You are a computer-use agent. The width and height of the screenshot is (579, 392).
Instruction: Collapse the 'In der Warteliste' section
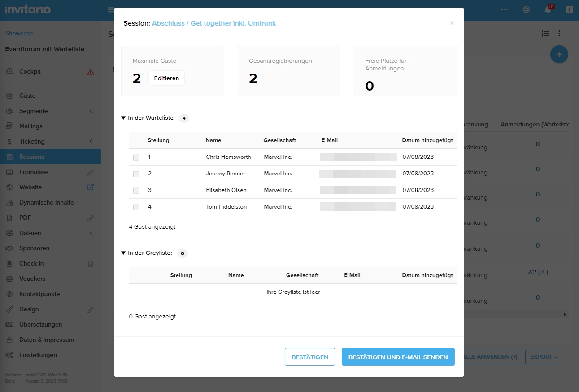click(x=123, y=118)
